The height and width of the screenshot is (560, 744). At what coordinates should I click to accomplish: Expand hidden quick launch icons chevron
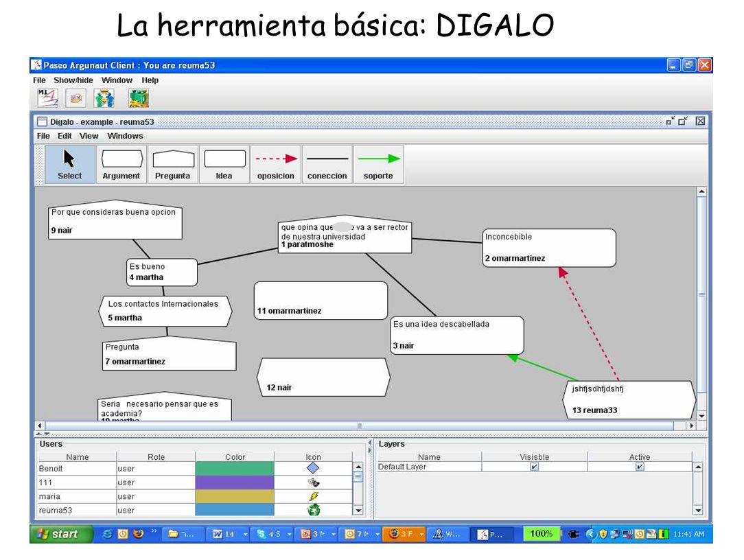(154, 530)
